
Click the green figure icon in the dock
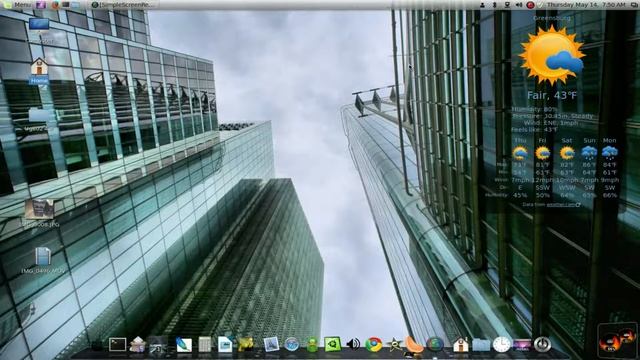coord(312,345)
